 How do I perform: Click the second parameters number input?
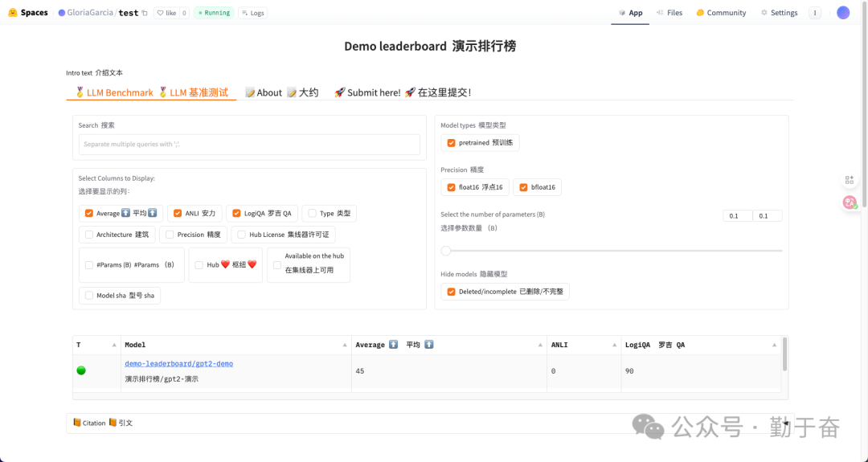pos(768,216)
